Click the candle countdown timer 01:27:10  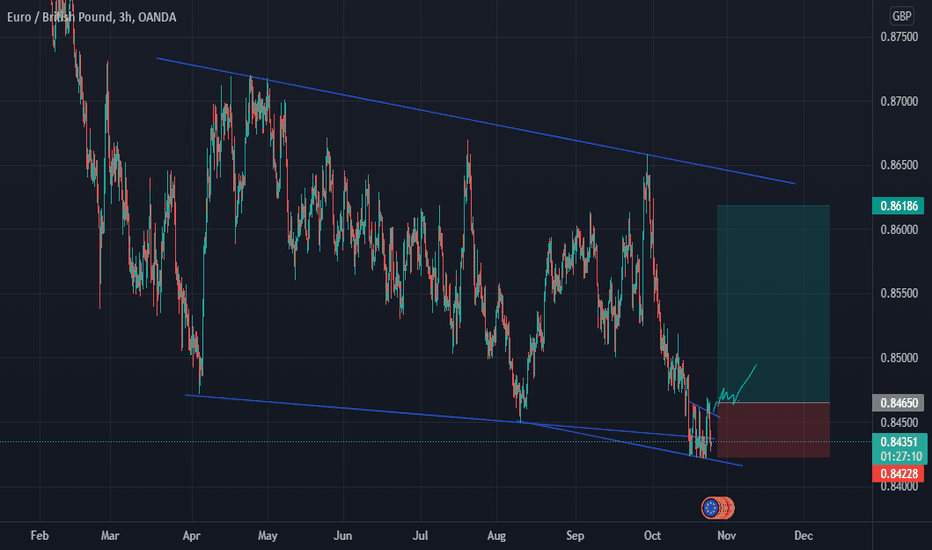coord(899,457)
